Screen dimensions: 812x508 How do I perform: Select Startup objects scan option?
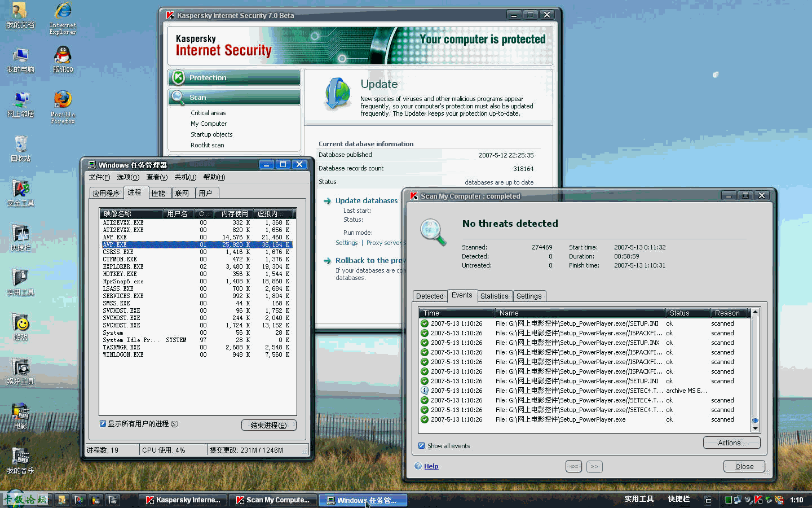(x=211, y=134)
